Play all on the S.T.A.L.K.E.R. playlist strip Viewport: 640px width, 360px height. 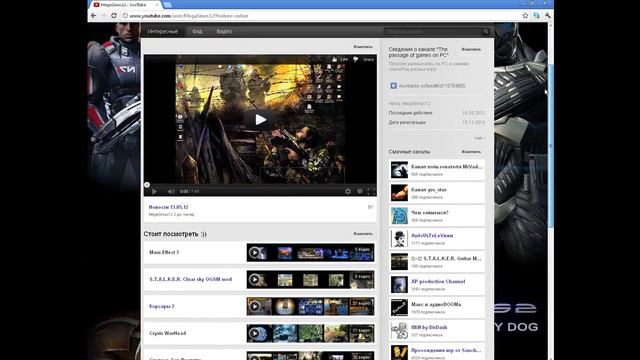pos(254,280)
